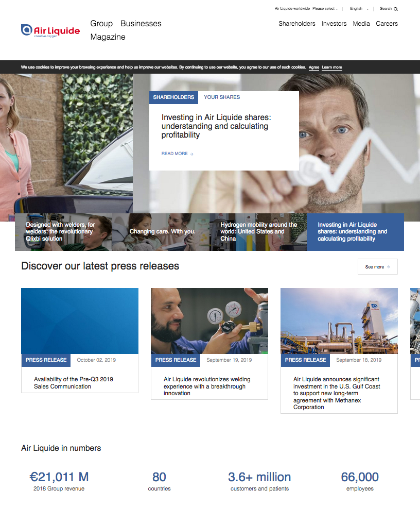Open the hero headline about investing in shares

pyautogui.click(x=216, y=126)
